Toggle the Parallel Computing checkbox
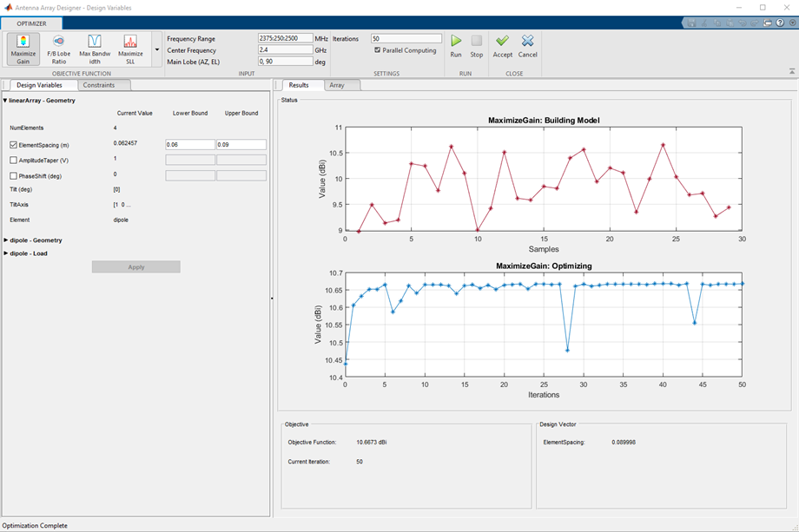 [x=377, y=49]
